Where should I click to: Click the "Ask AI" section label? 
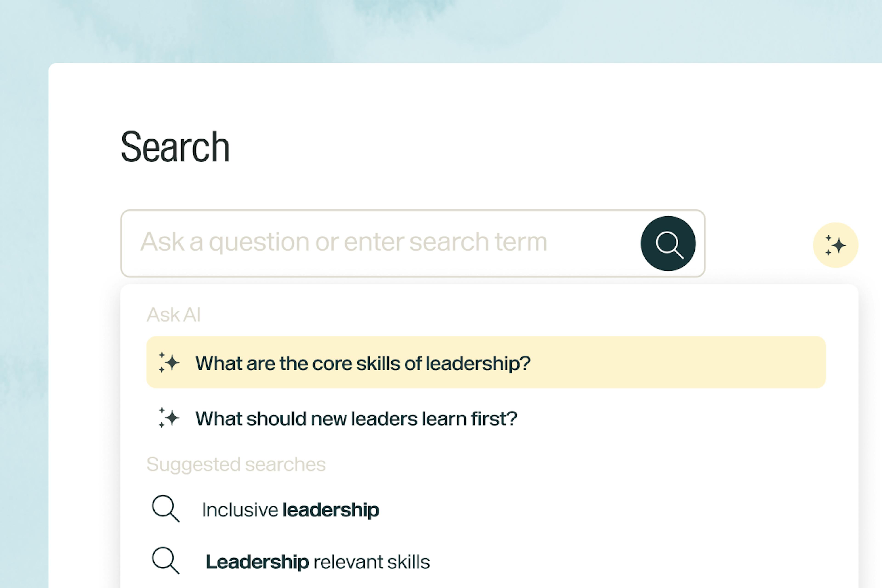[174, 314]
